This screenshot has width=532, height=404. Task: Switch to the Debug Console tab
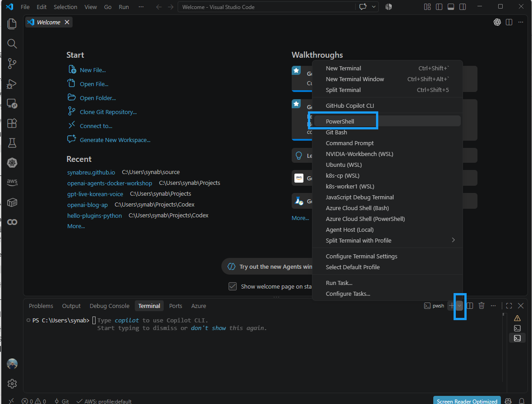(x=109, y=306)
